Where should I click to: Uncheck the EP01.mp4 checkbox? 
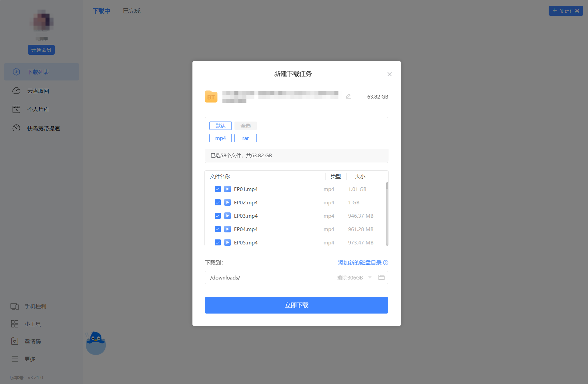click(x=218, y=189)
